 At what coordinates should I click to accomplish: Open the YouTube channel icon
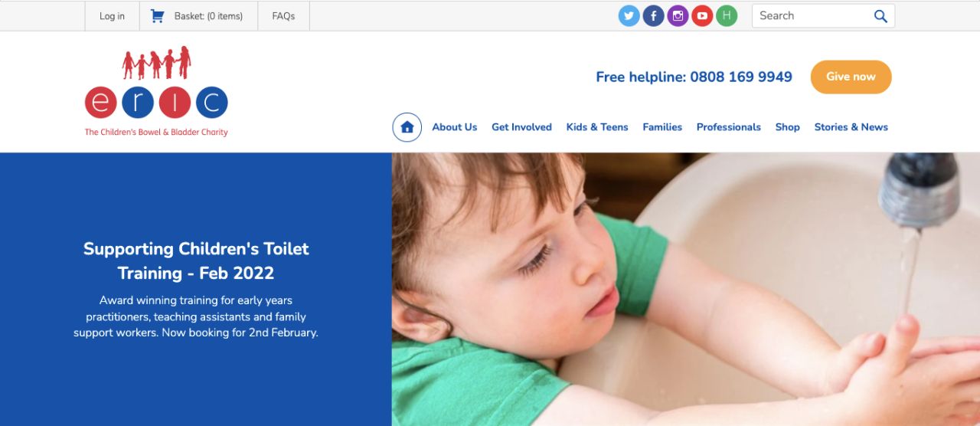pos(702,15)
